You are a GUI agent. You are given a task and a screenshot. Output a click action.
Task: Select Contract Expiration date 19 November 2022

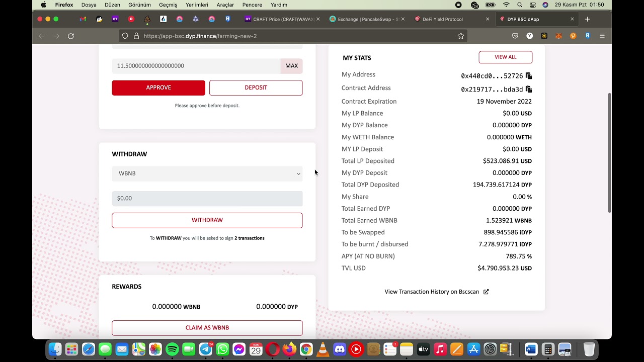[x=504, y=102]
